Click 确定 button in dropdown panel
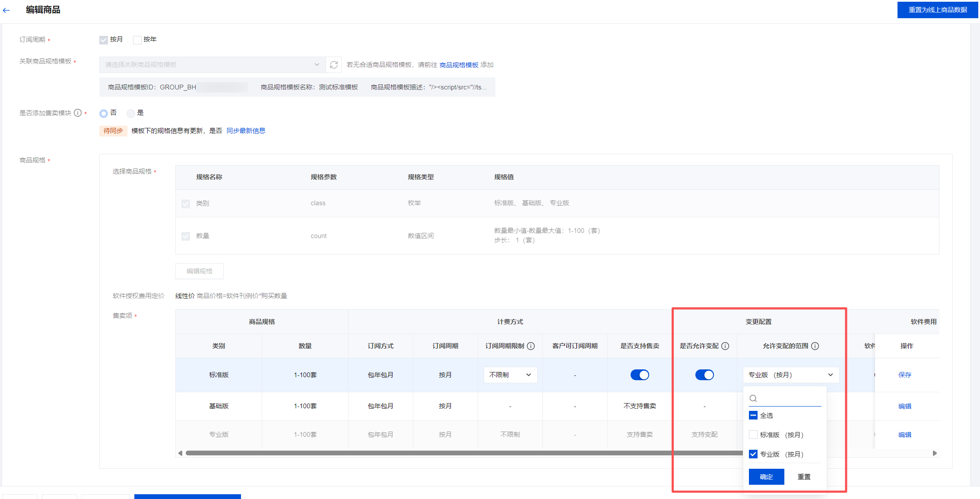Screen dimensions: 980x499 766,477
